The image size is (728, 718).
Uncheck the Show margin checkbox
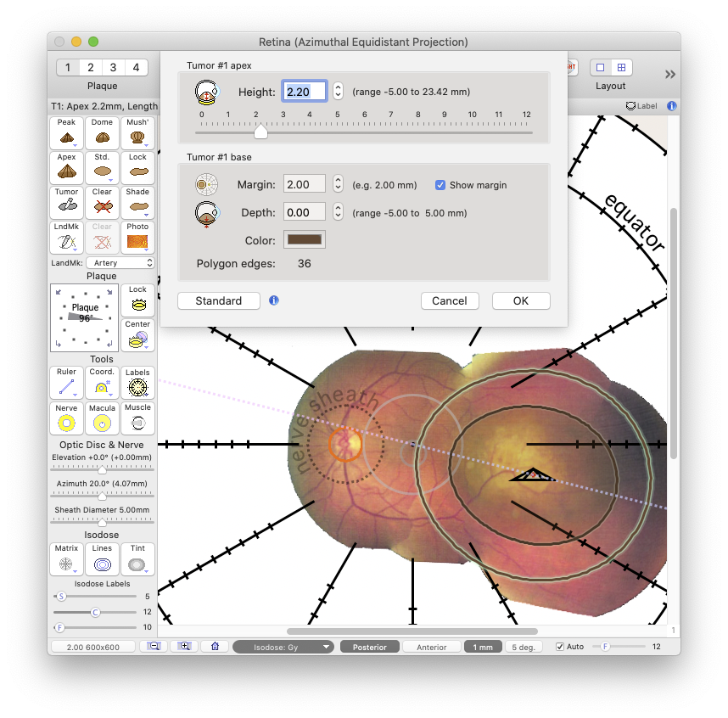(440, 185)
